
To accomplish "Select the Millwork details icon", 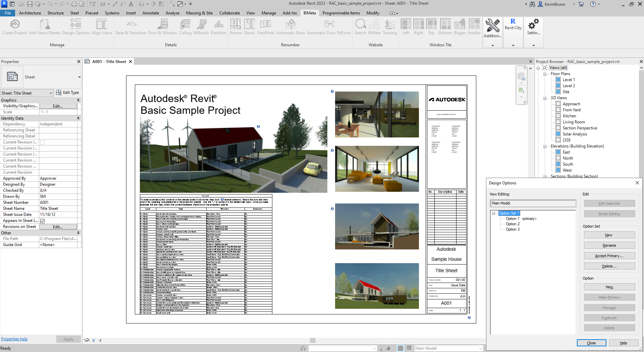I will [x=201, y=27].
